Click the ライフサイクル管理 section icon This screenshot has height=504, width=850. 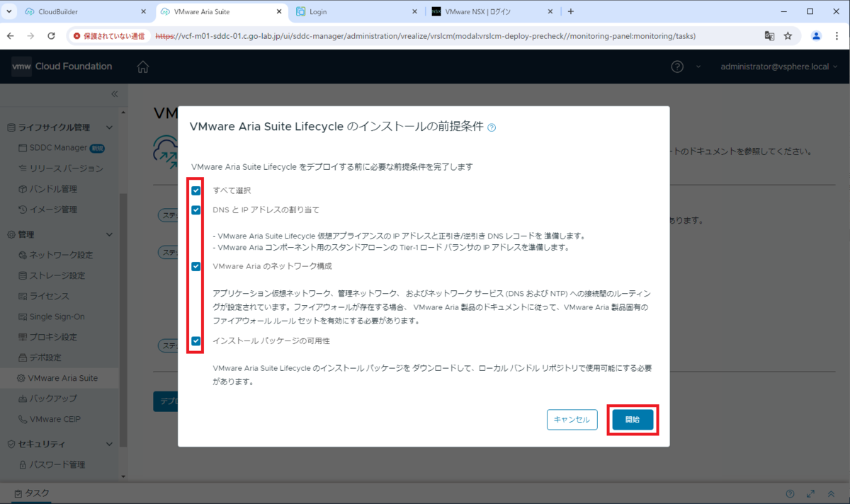click(x=11, y=127)
